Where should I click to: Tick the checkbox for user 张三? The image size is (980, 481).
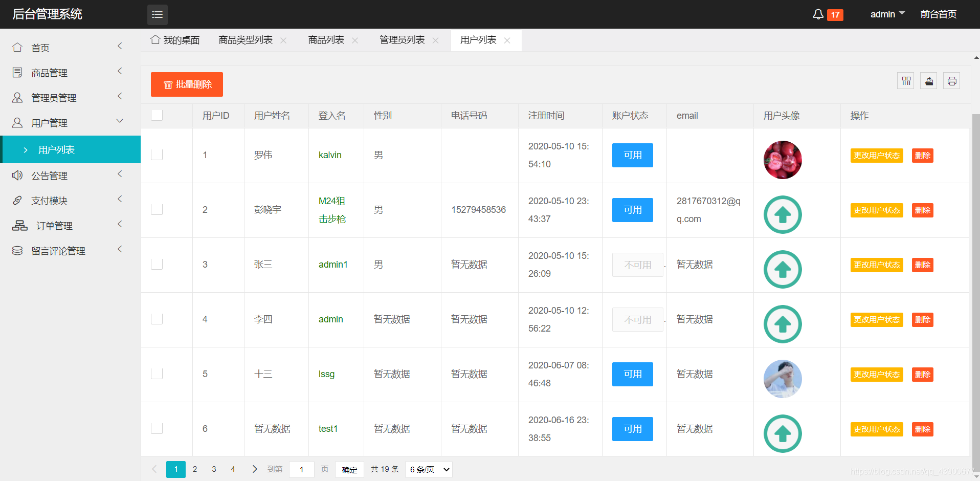(x=157, y=264)
